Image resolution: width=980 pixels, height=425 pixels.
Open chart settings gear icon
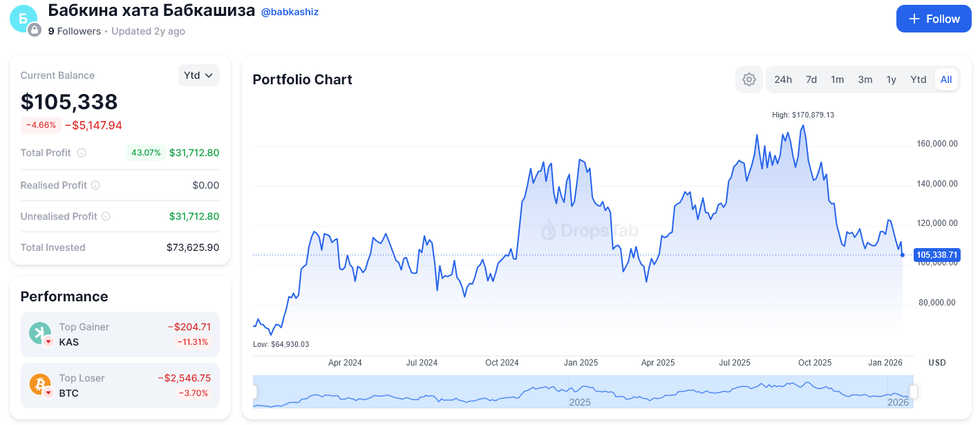tap(748, 79)
